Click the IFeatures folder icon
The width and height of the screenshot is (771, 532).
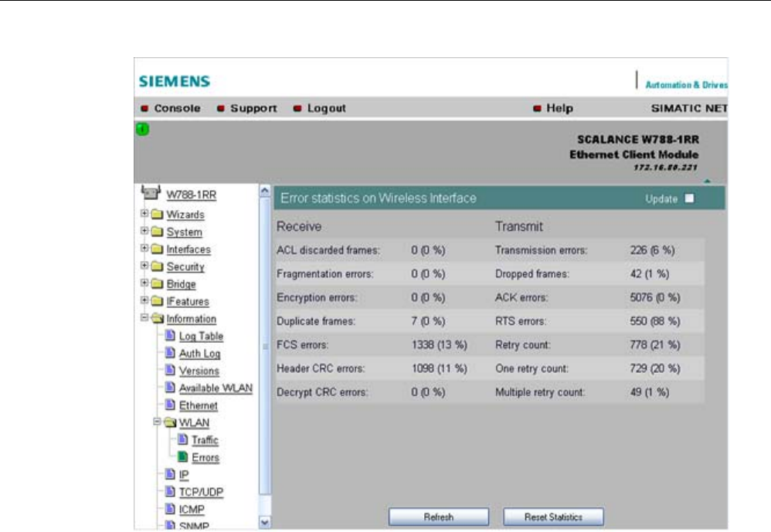tap(157, 301)
